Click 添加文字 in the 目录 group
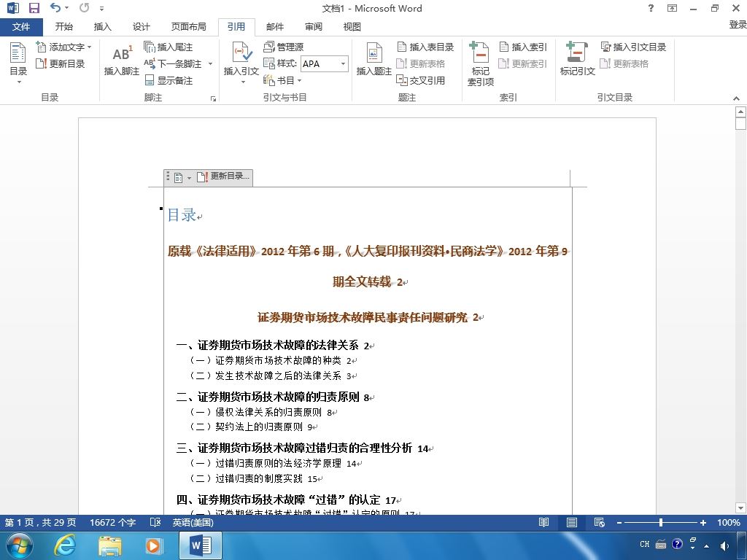Screen dimensions: 747x560 [x=64, y=47]
